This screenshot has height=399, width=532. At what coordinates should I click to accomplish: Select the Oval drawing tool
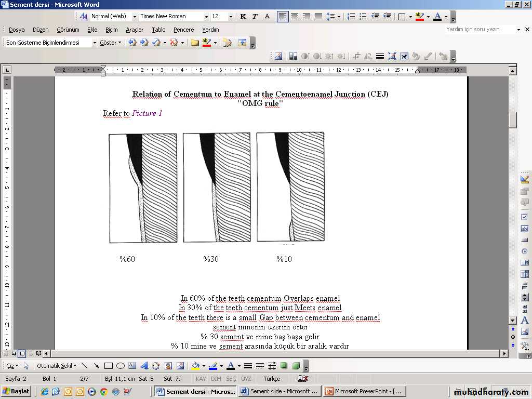[x=121, y=366]
